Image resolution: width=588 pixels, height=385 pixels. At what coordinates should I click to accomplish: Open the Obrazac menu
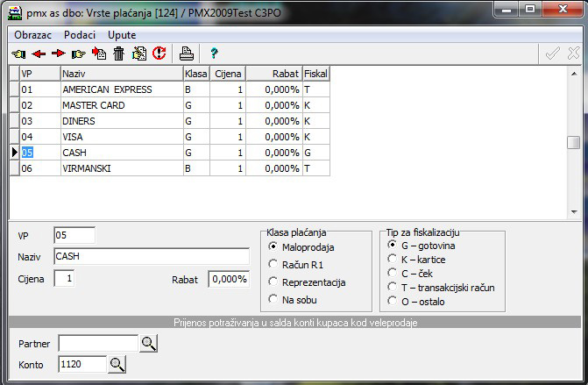33,35
